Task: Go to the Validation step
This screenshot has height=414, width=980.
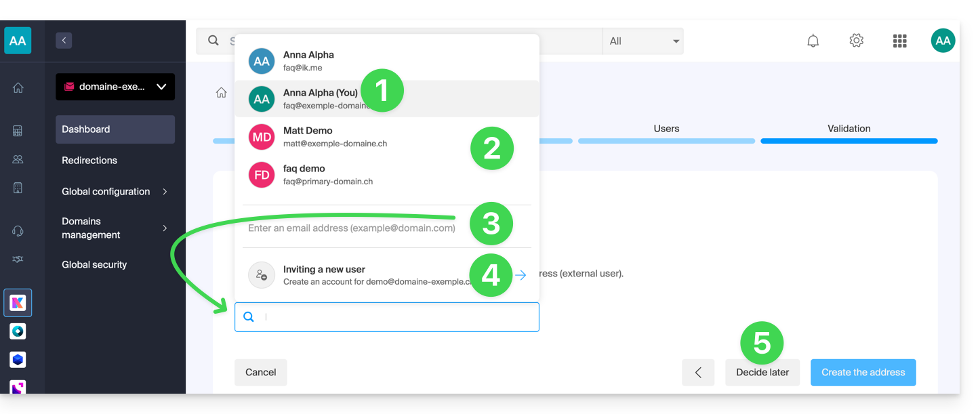Action: click(849, 129)
